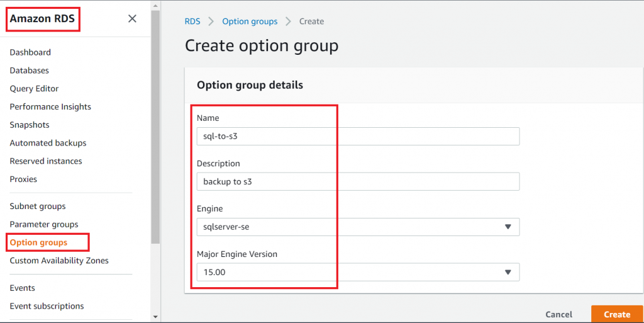
Task: Go to Automated backups
Action: [x=48, y=143]
